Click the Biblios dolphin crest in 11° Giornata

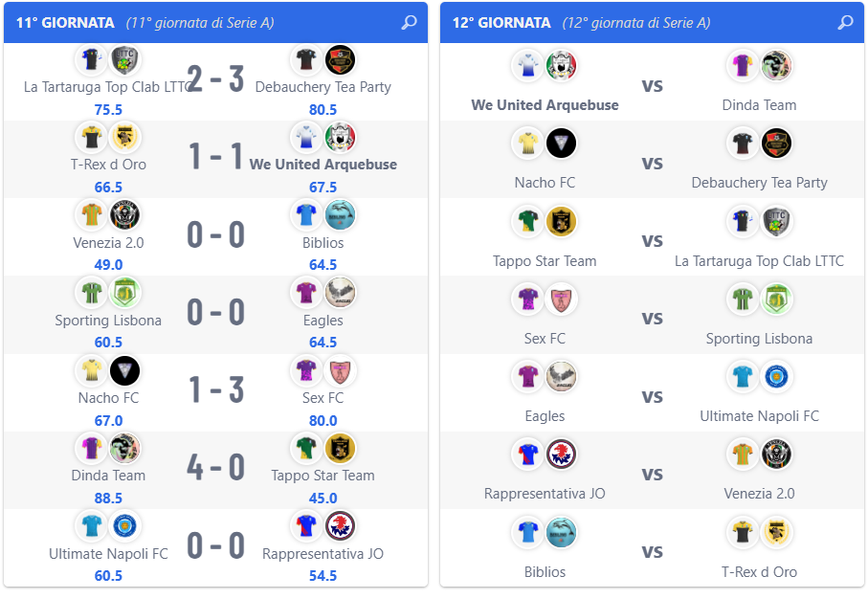point(340,215)
